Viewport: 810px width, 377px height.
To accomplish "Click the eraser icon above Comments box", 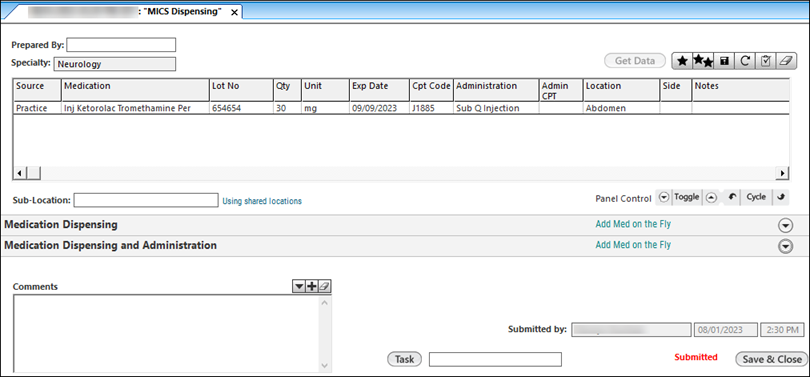I will coord(324,287).
